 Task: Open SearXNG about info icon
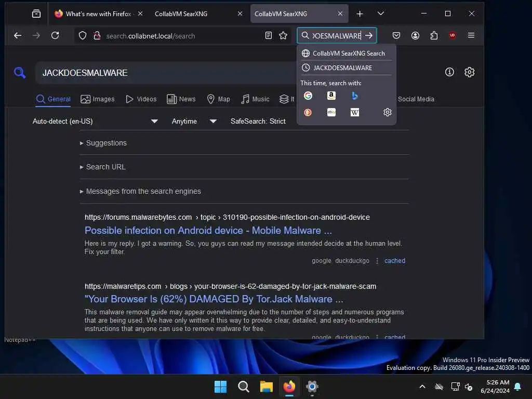coord(449,72)
